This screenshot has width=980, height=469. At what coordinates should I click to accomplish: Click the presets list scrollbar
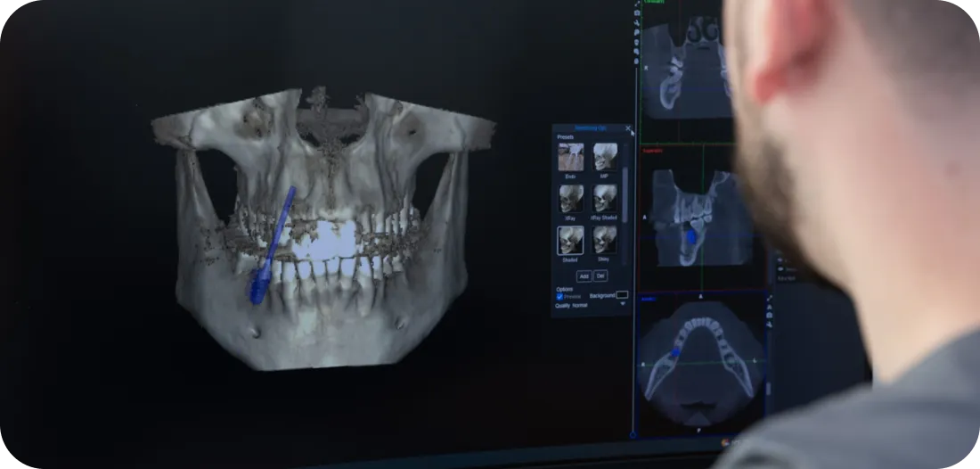point(624,193)
